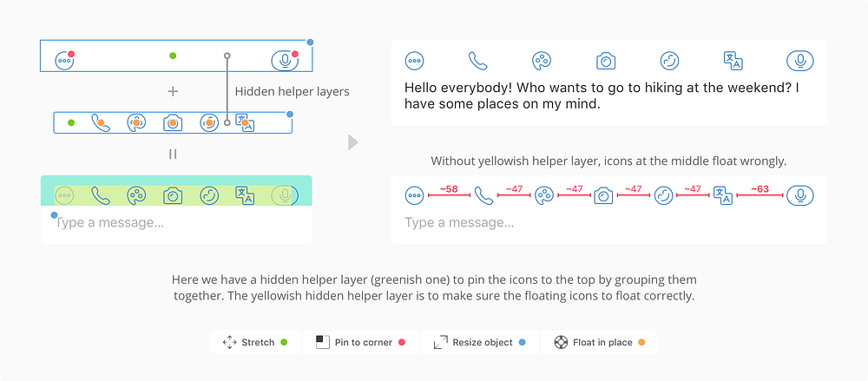This screenshot has height=381, width=868.
Task: Click the camera icon above the ~47 measurement row
Action: coord(603,195)
